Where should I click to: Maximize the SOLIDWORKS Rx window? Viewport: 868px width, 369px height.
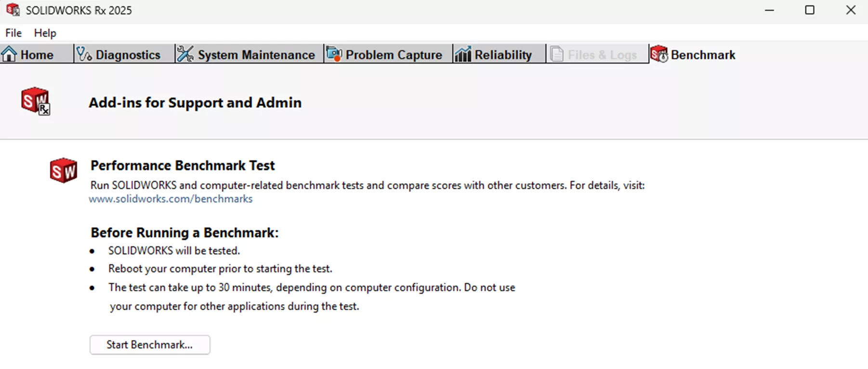coord(810,10)
